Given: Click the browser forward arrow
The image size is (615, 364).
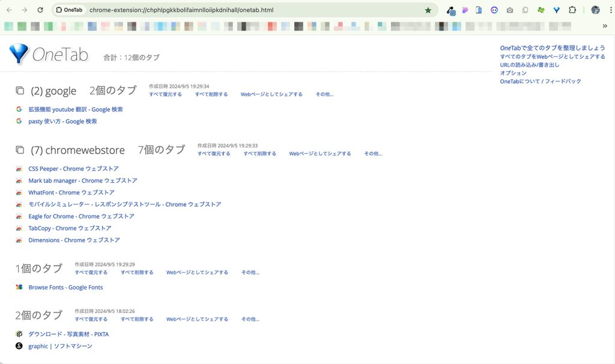Looking at the screenshot, I should tap(24, 10).
